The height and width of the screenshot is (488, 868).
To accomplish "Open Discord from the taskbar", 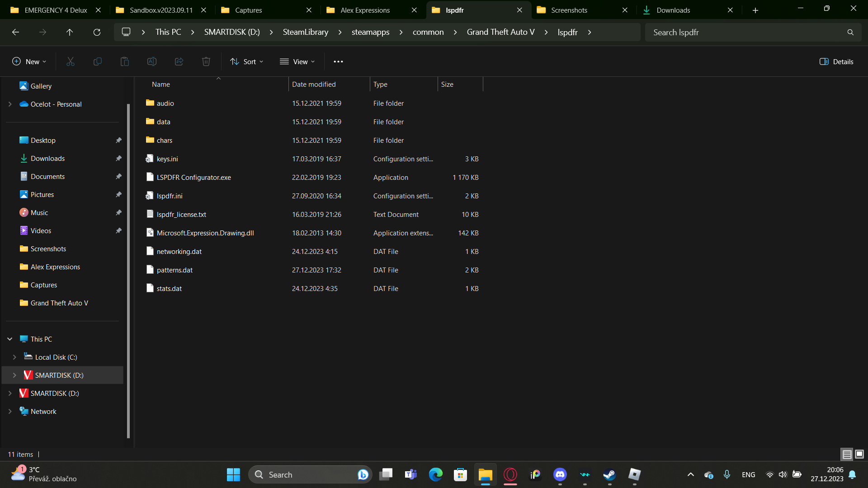I will pos(560,474).
